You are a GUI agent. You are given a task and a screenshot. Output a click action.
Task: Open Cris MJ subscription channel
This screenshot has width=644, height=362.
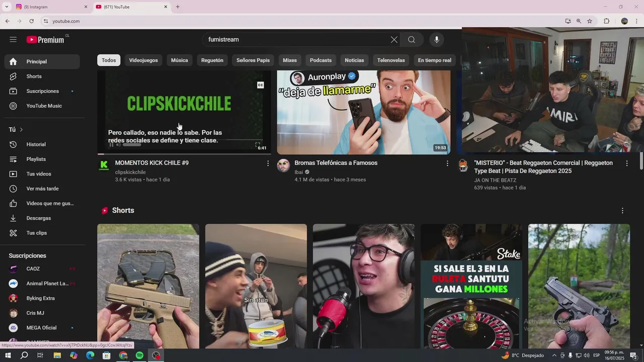[42, 313]
